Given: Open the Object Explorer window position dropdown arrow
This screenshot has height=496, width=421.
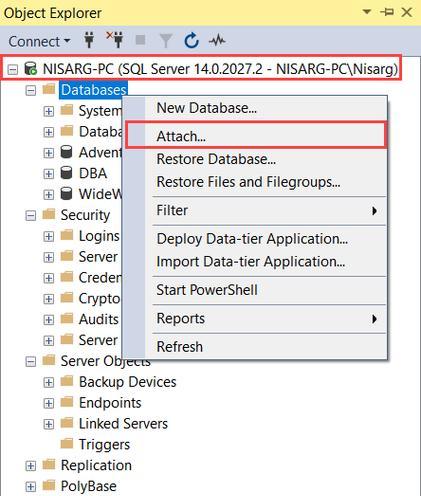Looking at the screenshot, I should click(367, 12).
